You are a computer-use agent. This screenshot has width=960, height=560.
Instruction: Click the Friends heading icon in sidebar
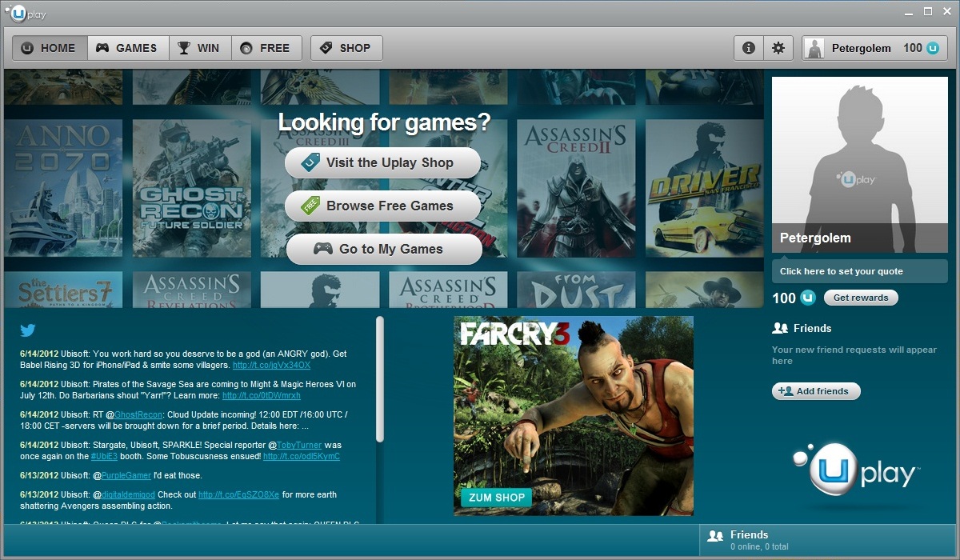tap(780, 328)
